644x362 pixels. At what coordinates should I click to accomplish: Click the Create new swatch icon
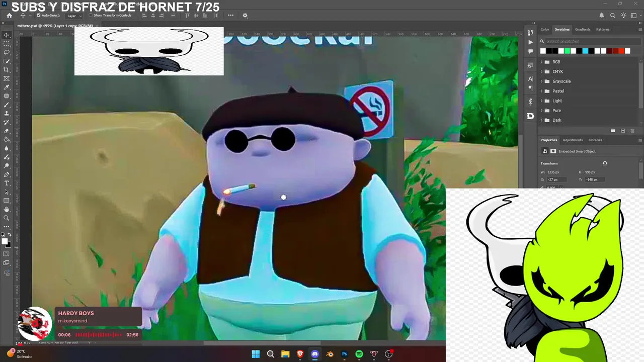tap(623, 131)
